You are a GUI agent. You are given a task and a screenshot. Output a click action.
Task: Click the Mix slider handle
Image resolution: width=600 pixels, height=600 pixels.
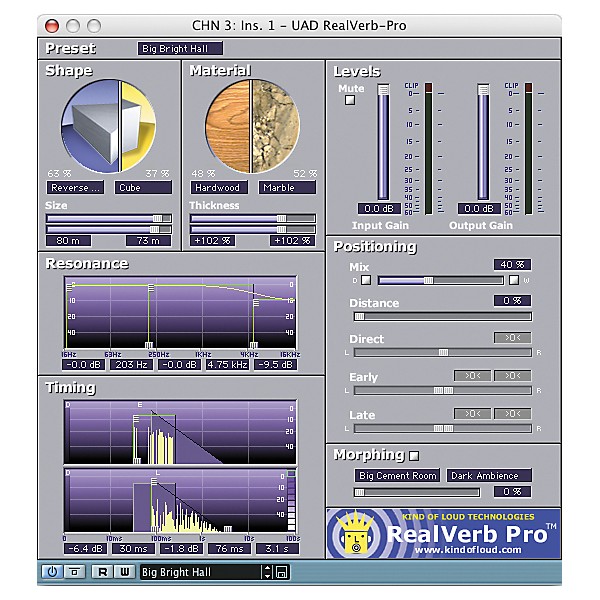click(429, 280)
